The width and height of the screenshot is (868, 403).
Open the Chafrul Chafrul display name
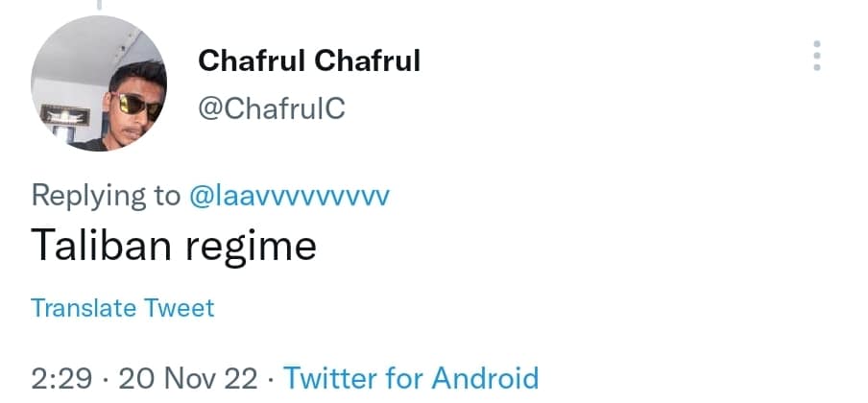click(x=309, y=61)
